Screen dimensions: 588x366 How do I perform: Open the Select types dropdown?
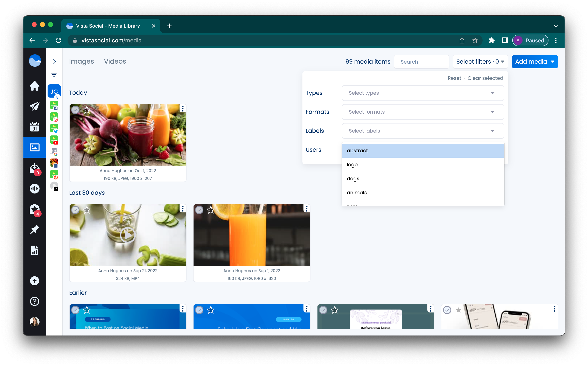pyautogui.click(x=423, y=93)
